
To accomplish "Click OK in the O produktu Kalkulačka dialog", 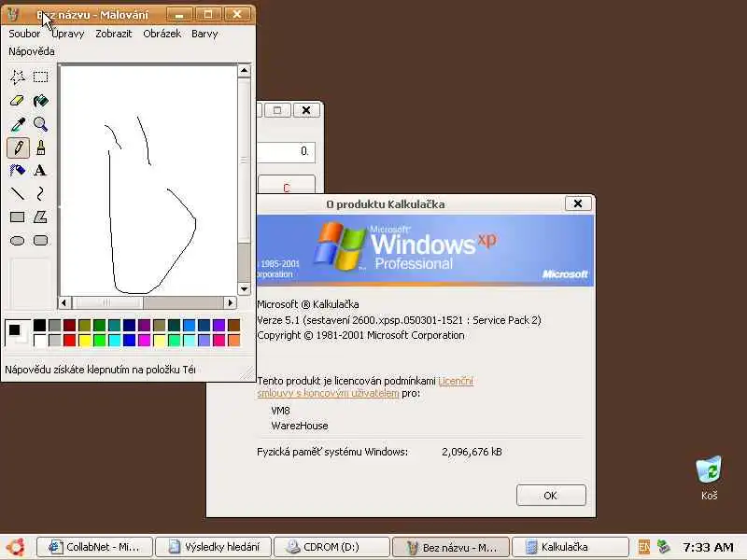I will pyautogui.click(x=551, y=496).
